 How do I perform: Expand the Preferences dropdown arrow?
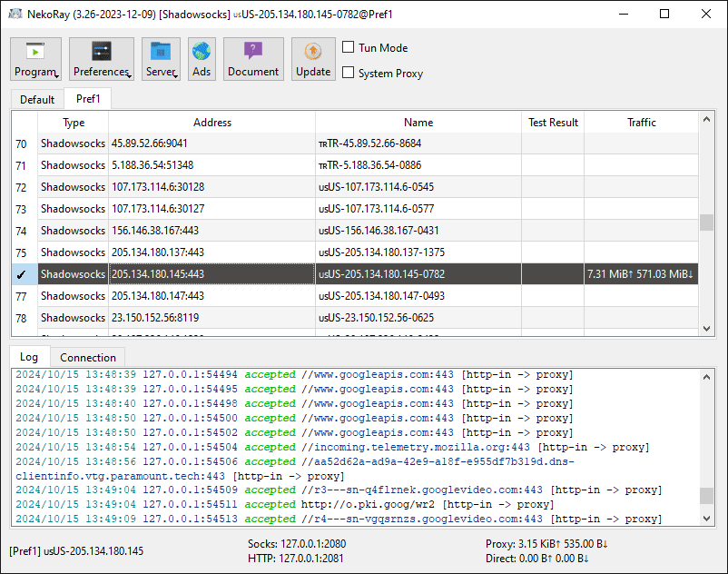pyautogui.click(x=129, y=76)
